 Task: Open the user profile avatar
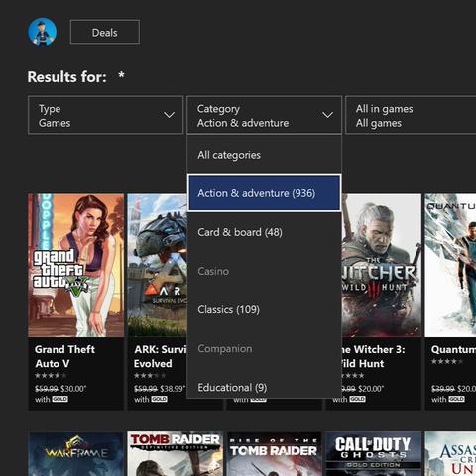point(43,32)
